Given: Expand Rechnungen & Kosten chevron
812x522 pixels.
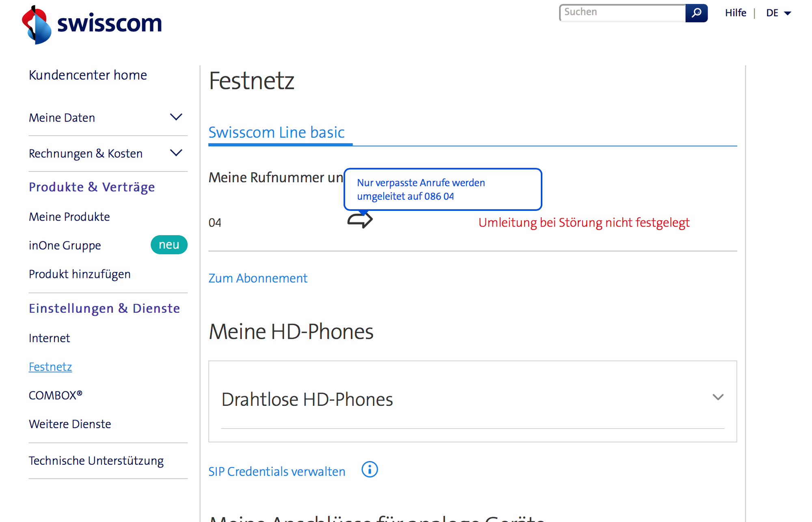Looking at the screenshot, I should click(176, 153).
